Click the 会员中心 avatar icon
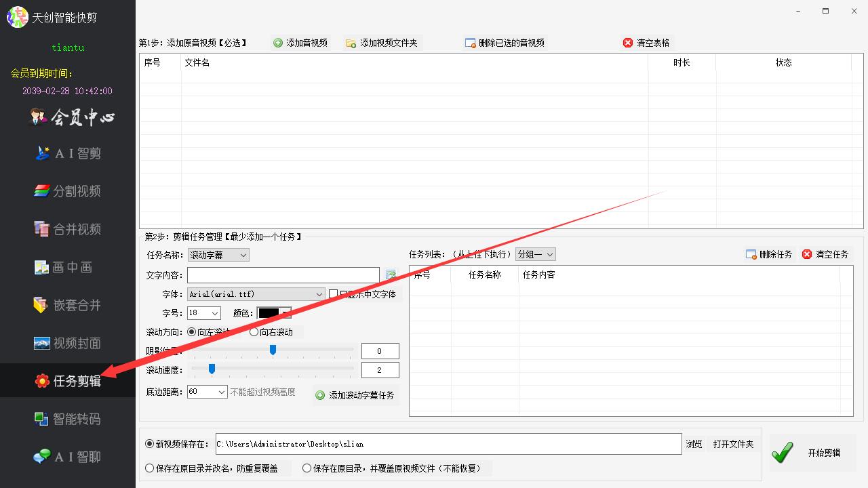 pos(39,117)
